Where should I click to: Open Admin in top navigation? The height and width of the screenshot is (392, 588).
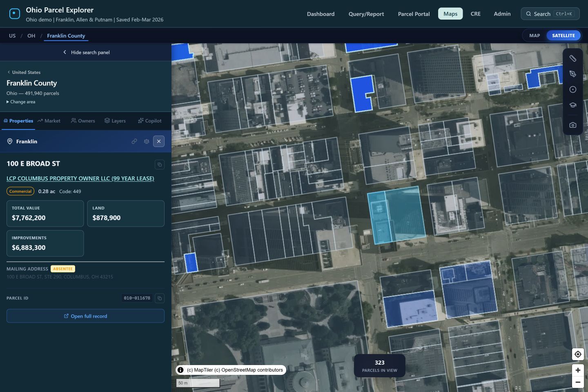[502, 14]
